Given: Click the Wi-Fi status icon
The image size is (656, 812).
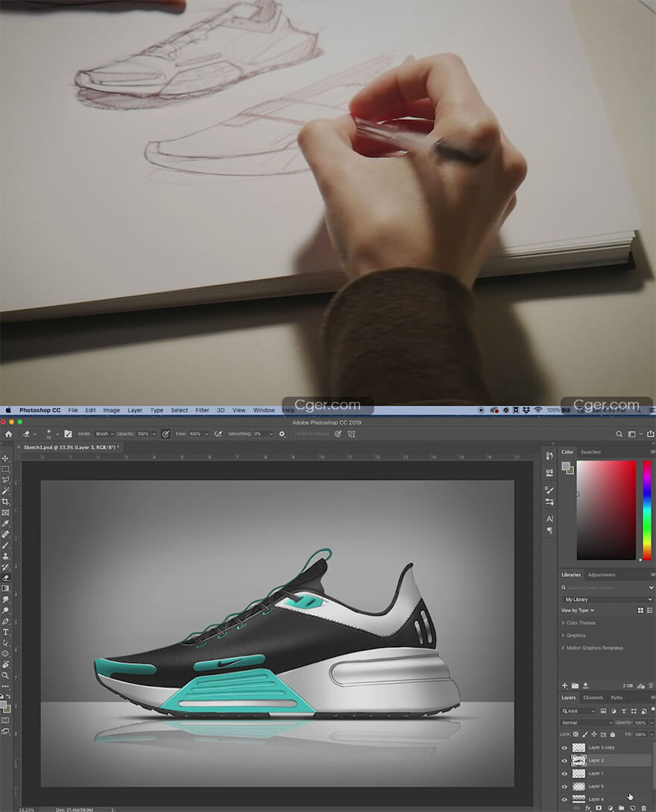Looking at the screenshot, I should point(538,410).
